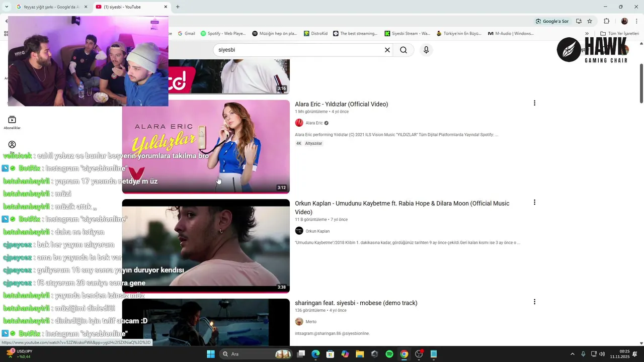Open Orkun Kaplan - Umudunu Kaybetme title

coord(402,208)
